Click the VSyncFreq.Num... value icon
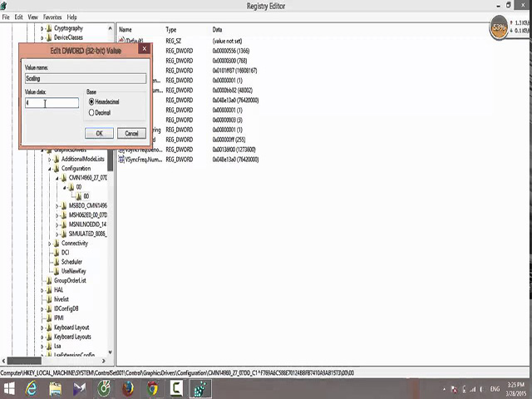This screenshot has height=399, width=532. (121, 160)
